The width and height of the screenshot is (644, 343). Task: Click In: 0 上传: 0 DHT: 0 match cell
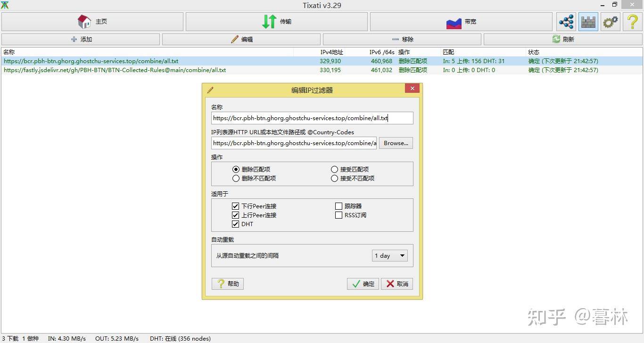click(x=469, y=70)
